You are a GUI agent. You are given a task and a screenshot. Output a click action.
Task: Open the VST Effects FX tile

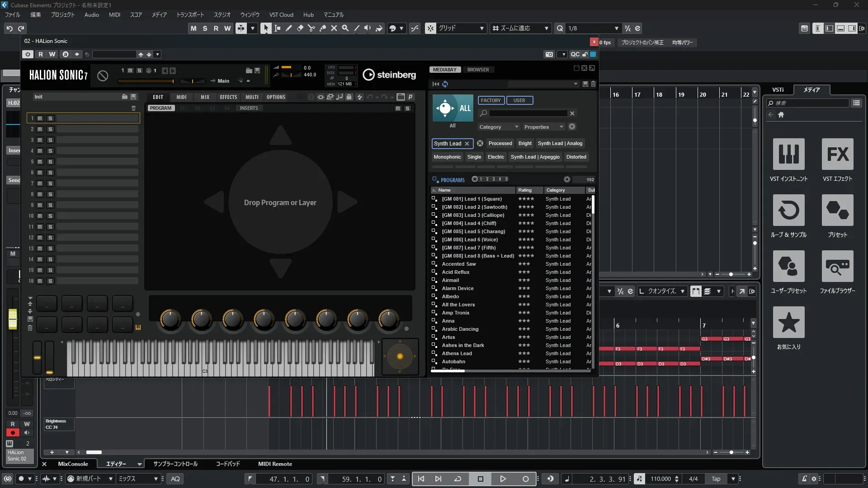(x=837, y=155)
